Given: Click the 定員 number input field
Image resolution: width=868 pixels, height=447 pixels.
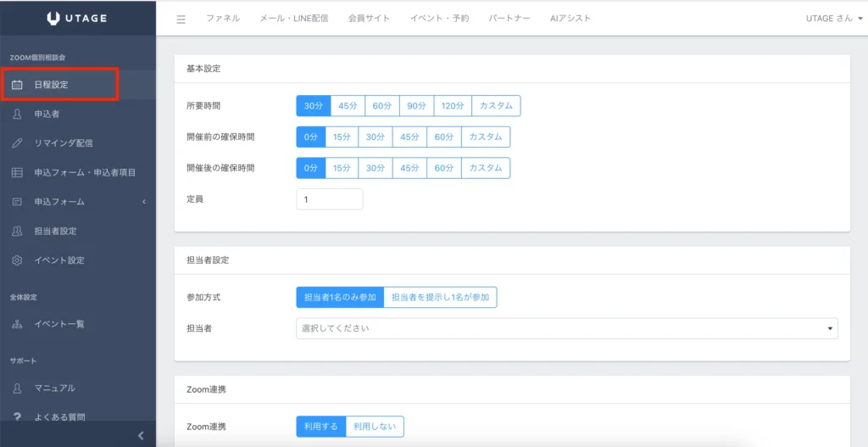Looking at the screenshot, I should pos(330,199).
